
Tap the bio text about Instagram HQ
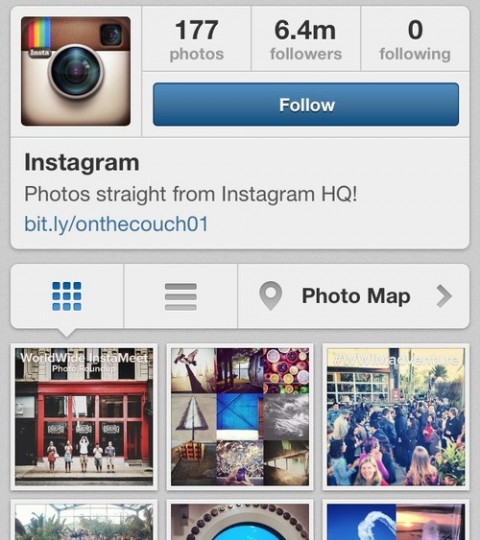click(191, 194)
